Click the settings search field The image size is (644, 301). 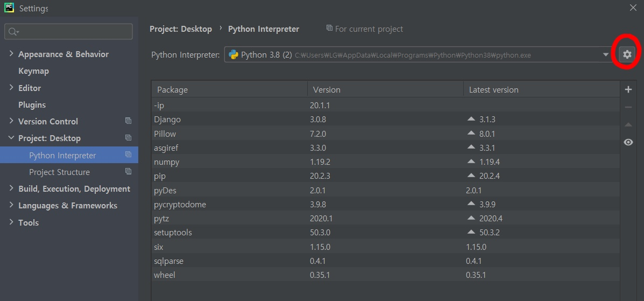tap(68, 32)
